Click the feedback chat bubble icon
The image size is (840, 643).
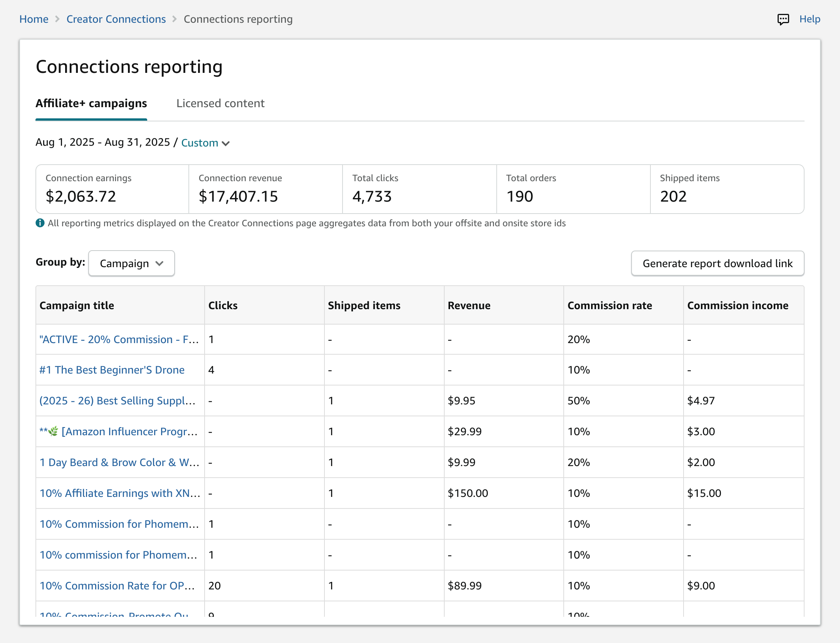coord(783,19)
